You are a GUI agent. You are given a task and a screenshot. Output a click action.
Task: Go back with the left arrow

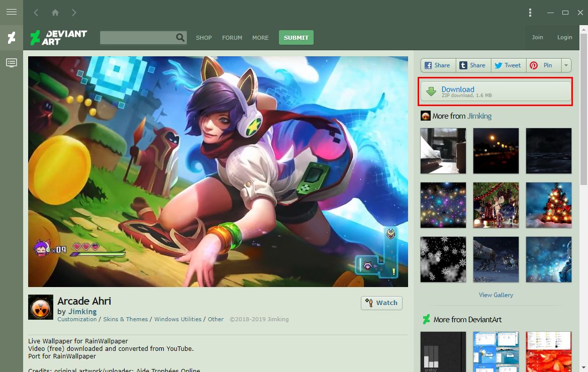(x=36, y=13)
